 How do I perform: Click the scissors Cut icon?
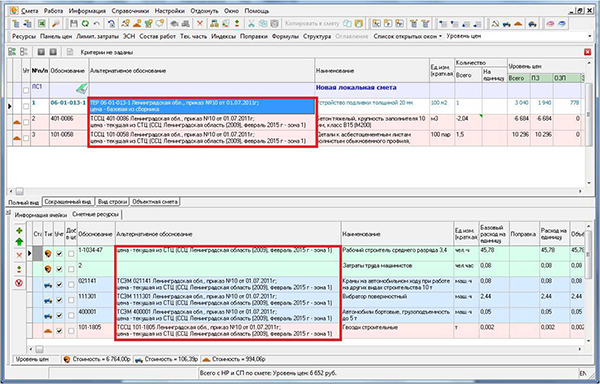[x=251, y=24]
